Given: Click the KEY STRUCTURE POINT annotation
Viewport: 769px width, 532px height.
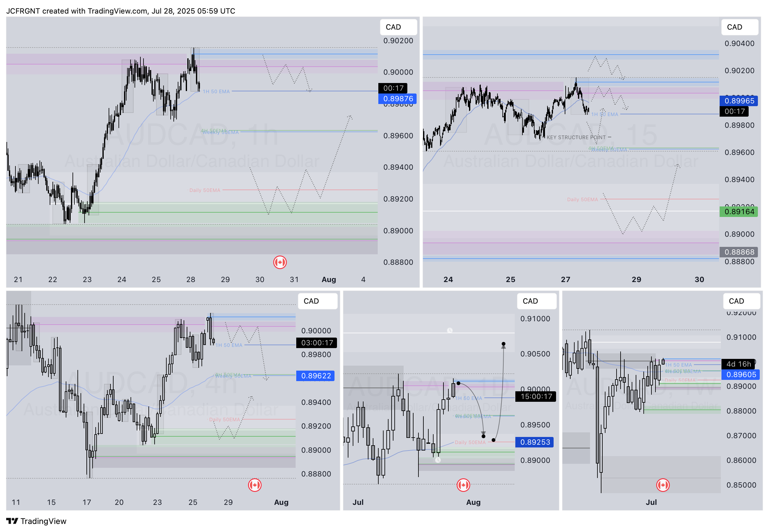Looking at the screenshot, I should point(576,137).
